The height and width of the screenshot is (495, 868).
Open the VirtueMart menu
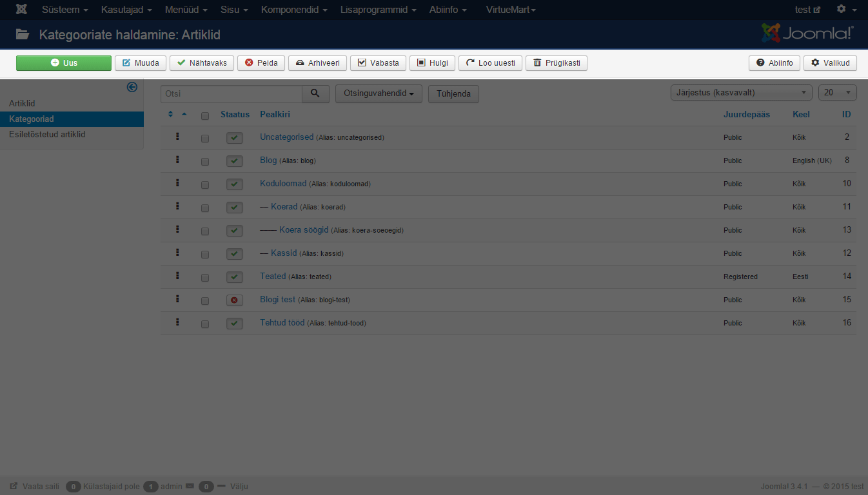tap(511, 10)
